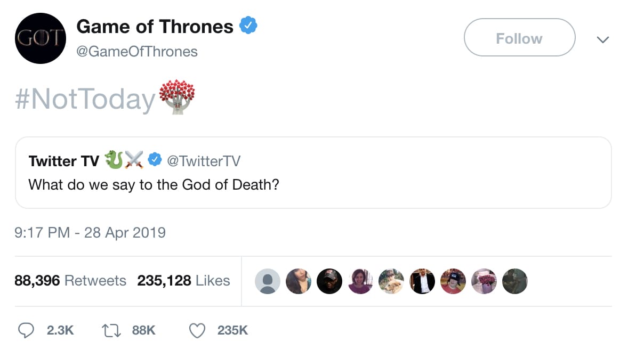View the 235,128 Likes list
Image resolution: width=644 pixels, height=358 pixels.
(x=183, y=281)
